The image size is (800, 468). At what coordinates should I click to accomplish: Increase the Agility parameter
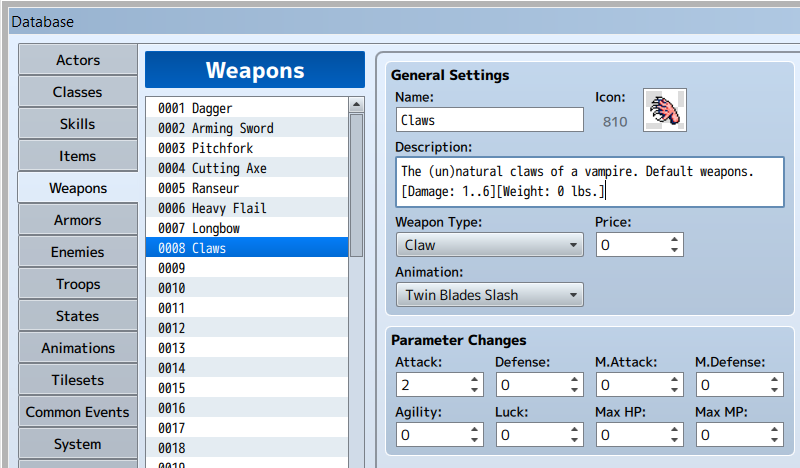click(474, 429)
